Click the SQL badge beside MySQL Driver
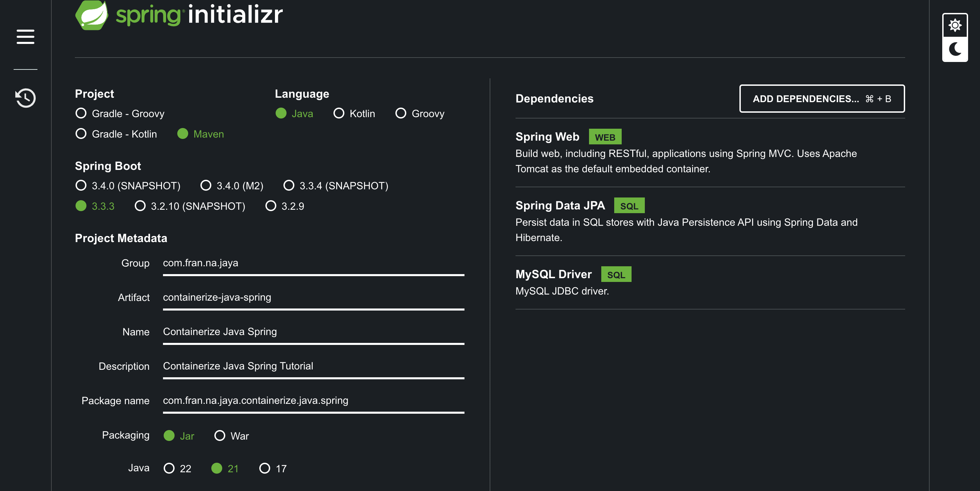This screenshot has width=980, height=491. 616,274
